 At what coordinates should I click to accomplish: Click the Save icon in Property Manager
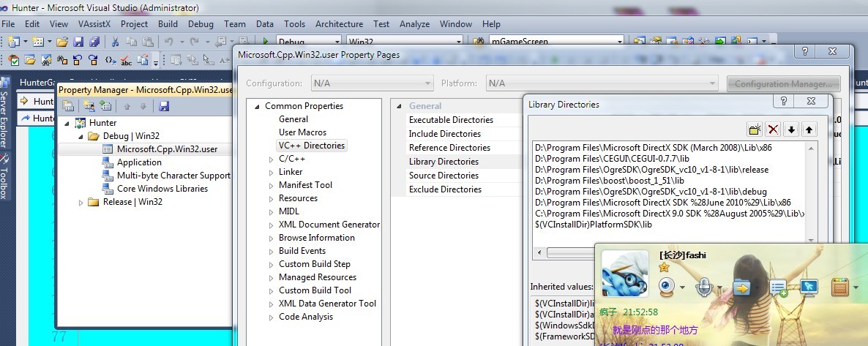[x=164, y=106]
